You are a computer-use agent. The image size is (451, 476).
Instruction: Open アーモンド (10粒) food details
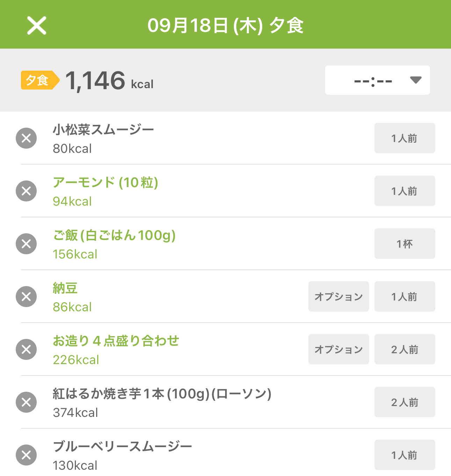[x=105, y=183]
